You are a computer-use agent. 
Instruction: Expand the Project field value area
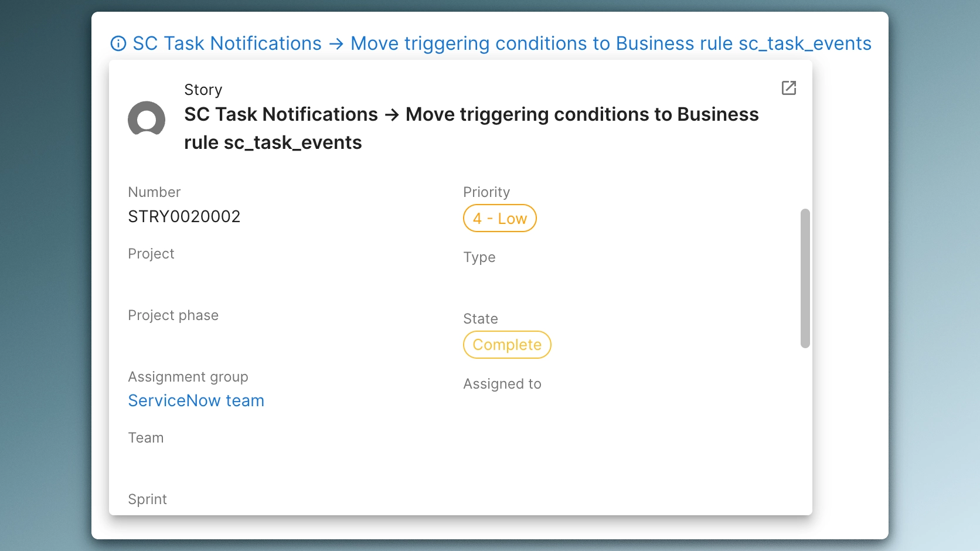[x=234, y=275]
